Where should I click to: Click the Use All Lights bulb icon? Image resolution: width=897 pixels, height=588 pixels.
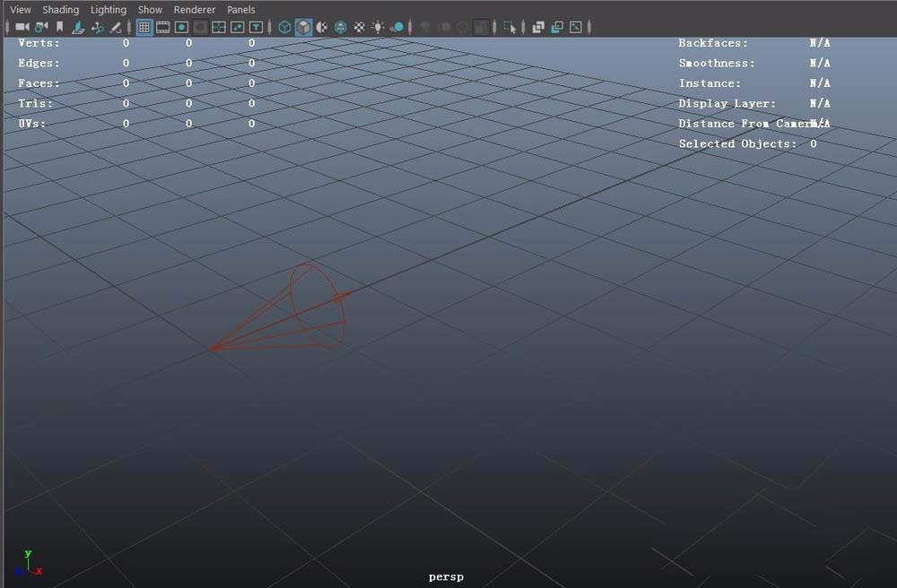(378, 27)
